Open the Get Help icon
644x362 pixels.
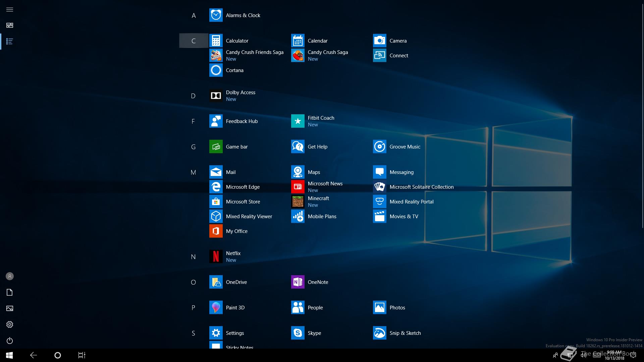[x=298, y=147]
